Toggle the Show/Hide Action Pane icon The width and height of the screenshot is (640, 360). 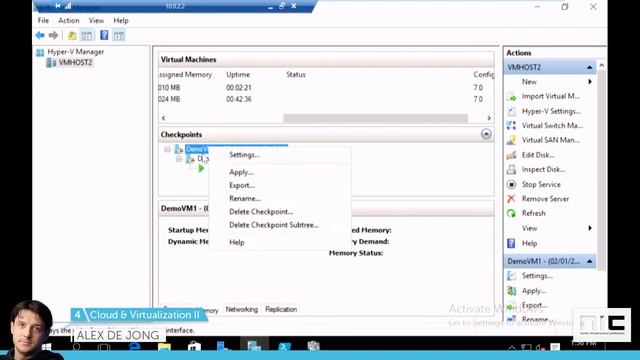point(119,36)
